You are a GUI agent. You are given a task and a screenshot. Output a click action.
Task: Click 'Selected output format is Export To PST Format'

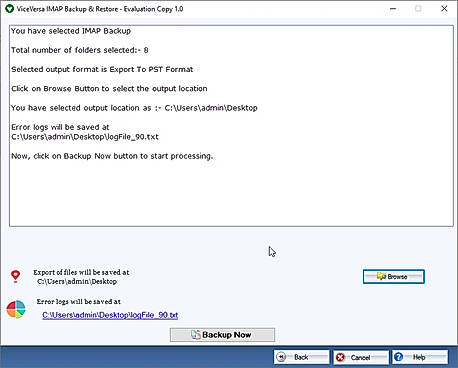click(x=102, y=69)
